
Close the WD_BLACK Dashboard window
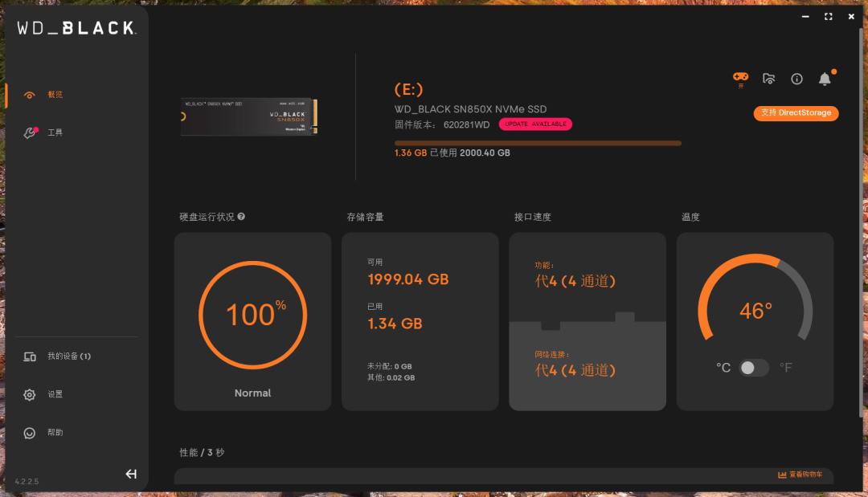(x=851, y=17)
